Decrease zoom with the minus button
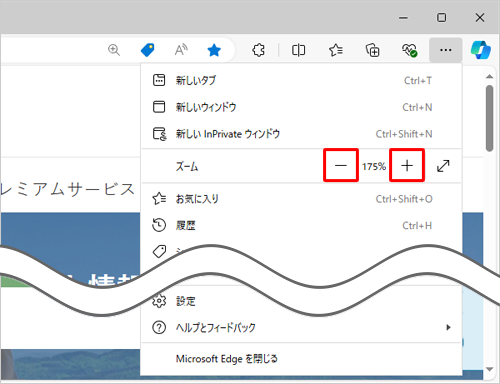Screen dimensions: 500x384 click(341, 165)
